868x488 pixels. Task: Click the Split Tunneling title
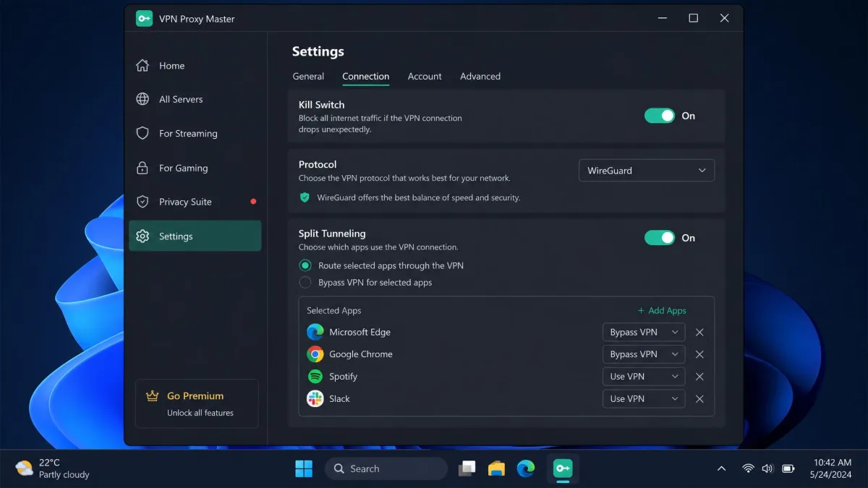coord(332,234)
